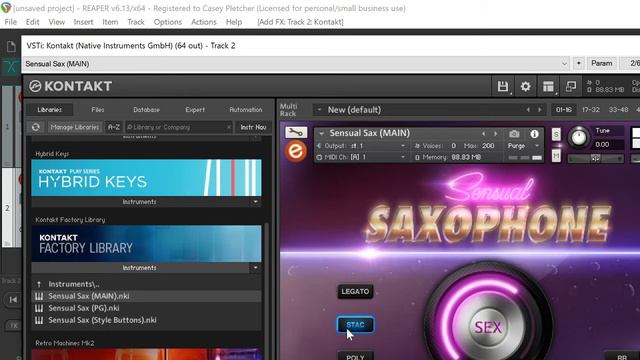Select rack page 01-16
This screenshot has width=640, height=360.
[564, 110]
